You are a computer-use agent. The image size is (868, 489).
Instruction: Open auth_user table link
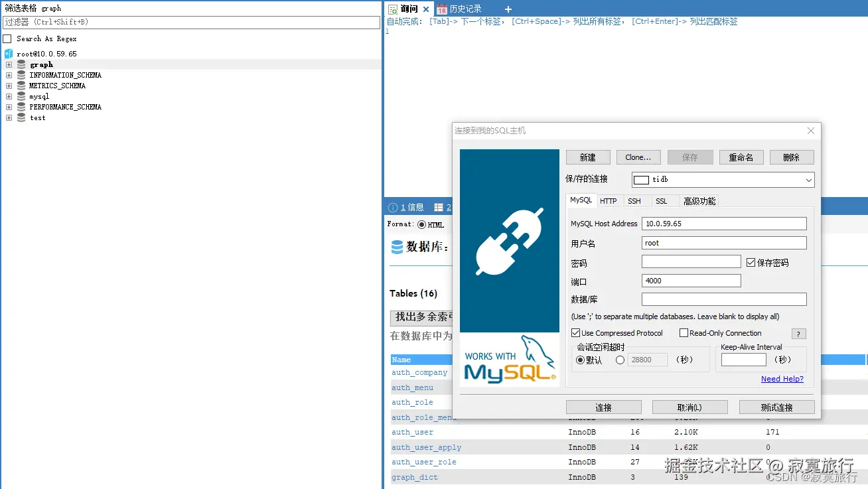click(412, 432)
